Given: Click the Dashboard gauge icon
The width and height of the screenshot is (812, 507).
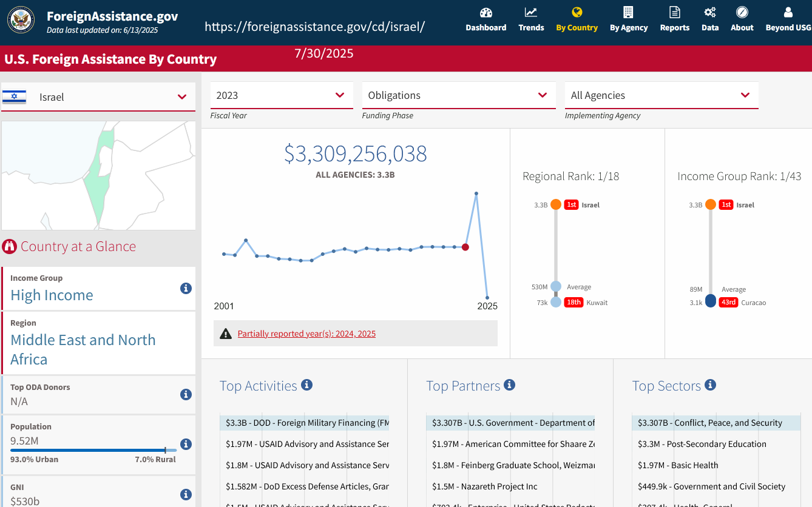Looking at the screenshot, I should tap(486, 12).
